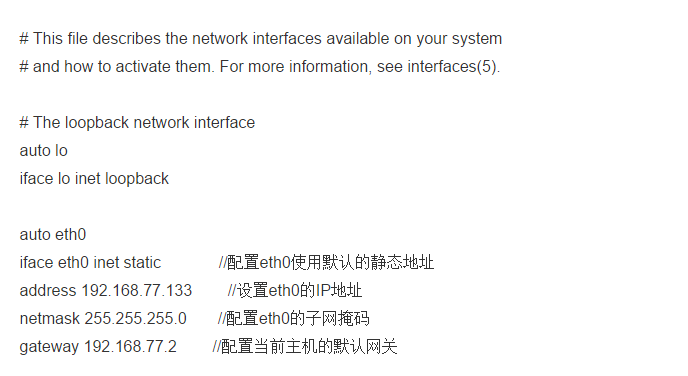Image resolution: width=688 pixels, height=376 pixels.
Task: Click the word 'netmask'
Action: [50, 319]
